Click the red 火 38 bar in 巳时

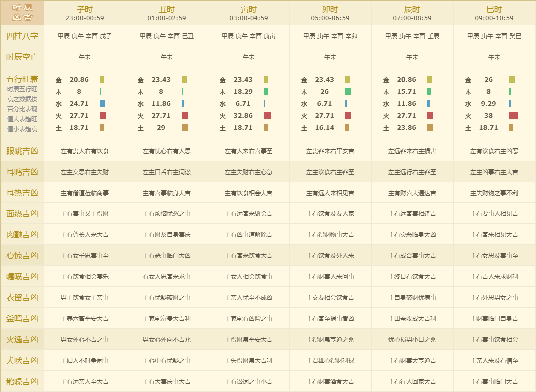pos(513,115)
